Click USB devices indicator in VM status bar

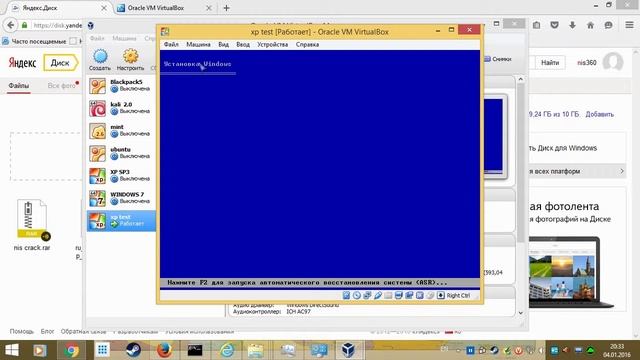[x=378, y=295]
